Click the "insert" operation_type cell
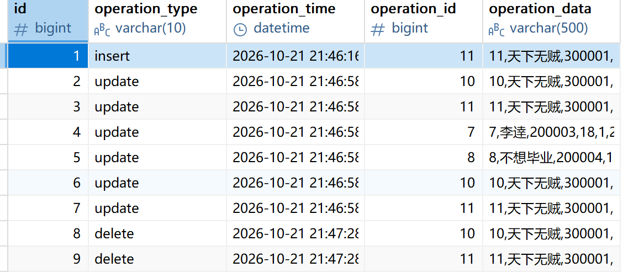The height and width of the screenshot is (278, 644). click(157, 56)
